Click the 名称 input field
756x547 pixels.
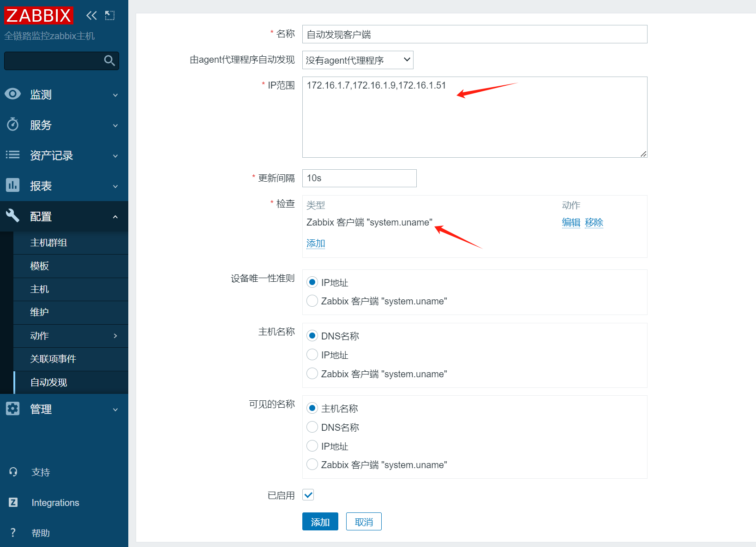click(475, 34)
